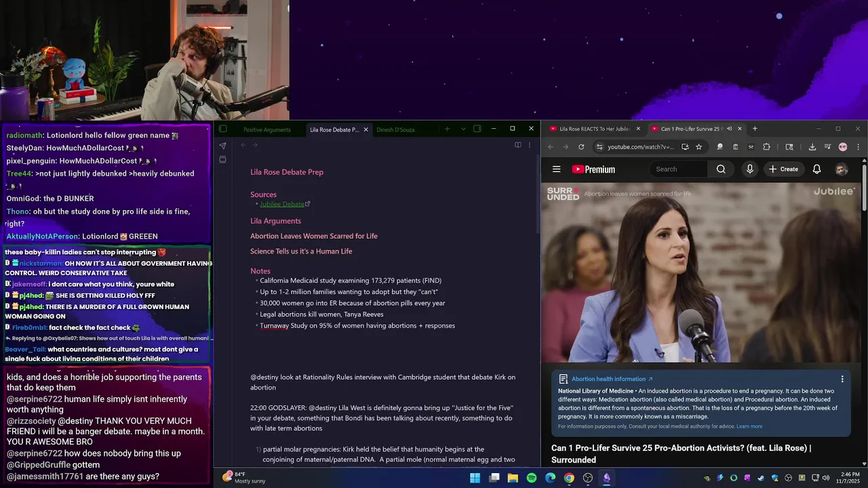Open YouTube notifications bell
Screen dimensions: 868x488
coord(817,169)
